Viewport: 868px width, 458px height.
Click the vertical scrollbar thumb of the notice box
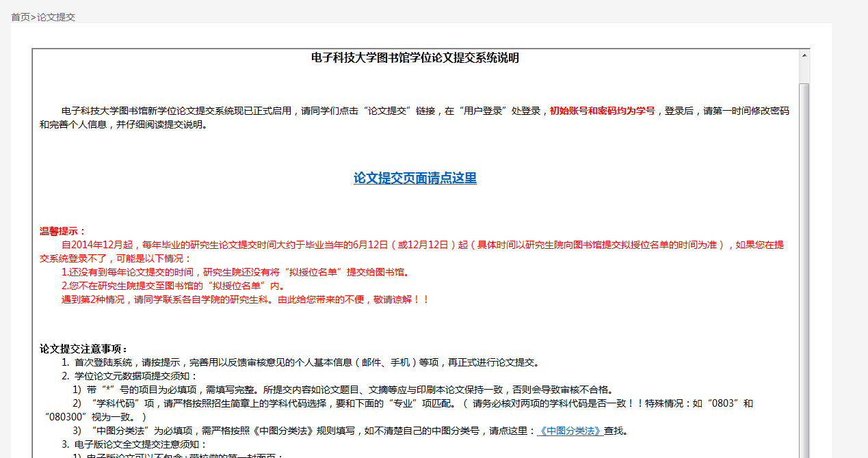click(804, 270)
